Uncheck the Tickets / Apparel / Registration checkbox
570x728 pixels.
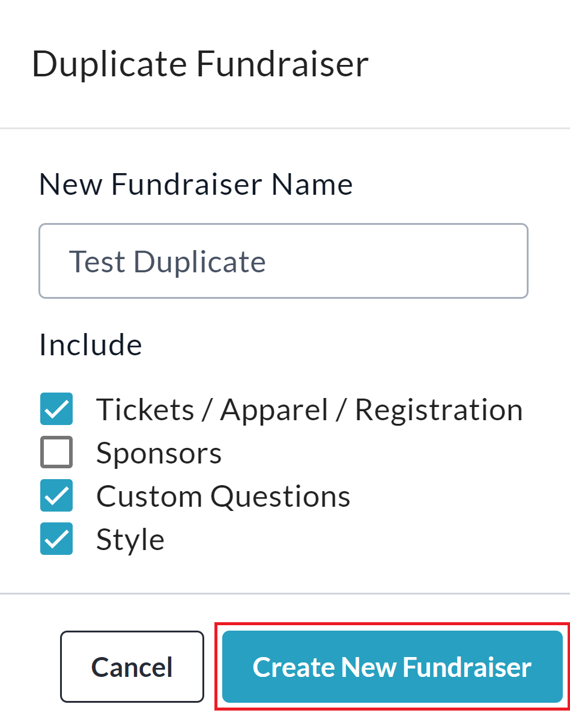point(56,409)
